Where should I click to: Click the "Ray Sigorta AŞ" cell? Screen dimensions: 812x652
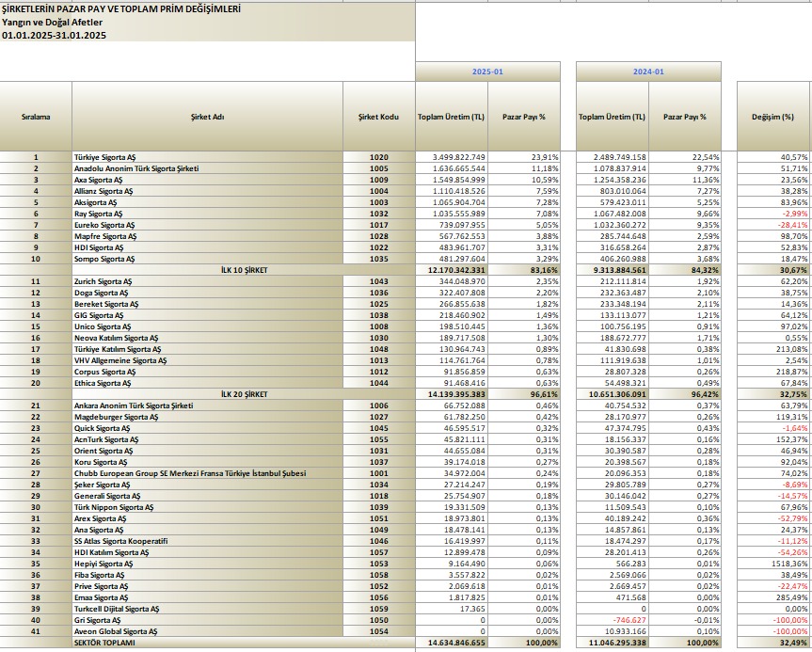pyautogui.click(x=207, y=214)
